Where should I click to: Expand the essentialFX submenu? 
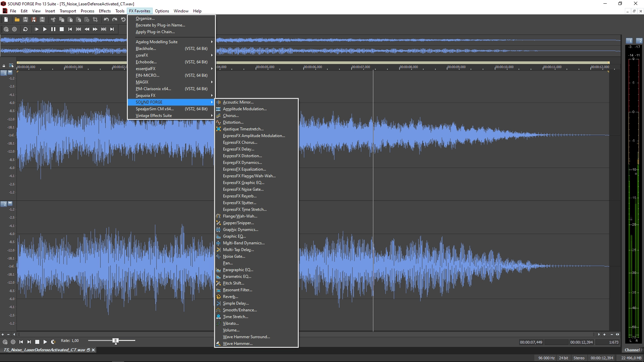pos(171,69)
